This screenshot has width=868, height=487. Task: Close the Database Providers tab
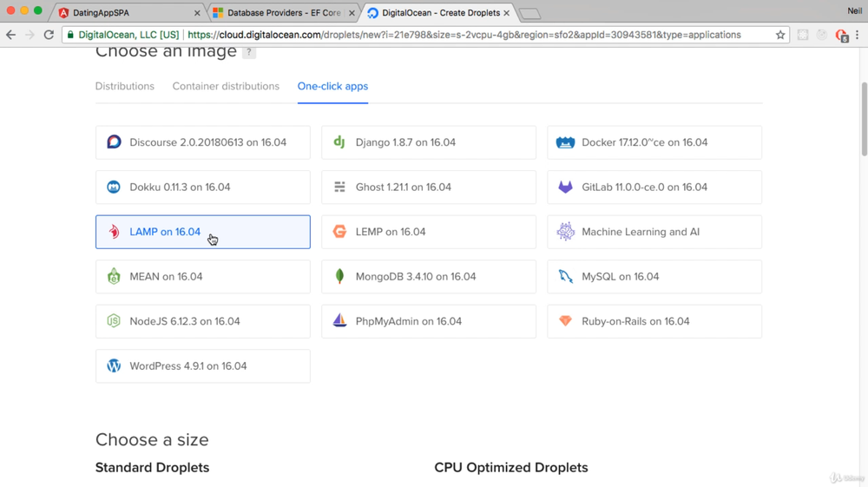352,13
